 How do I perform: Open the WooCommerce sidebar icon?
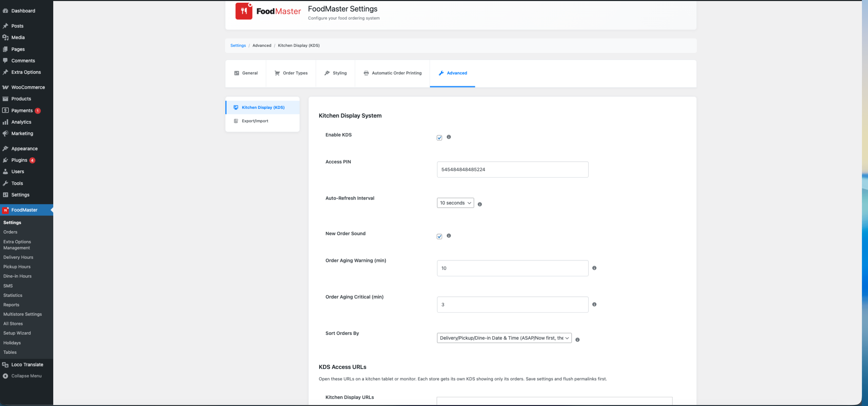[x=5, y=87]
